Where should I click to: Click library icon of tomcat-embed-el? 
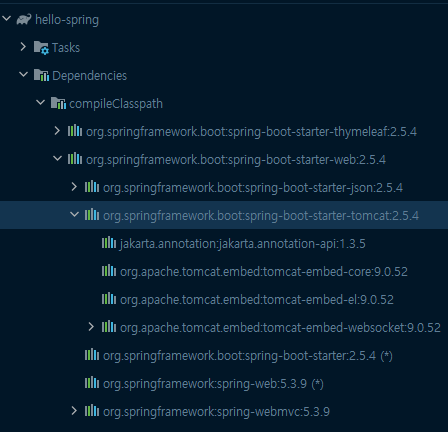(x=109, y=299)
